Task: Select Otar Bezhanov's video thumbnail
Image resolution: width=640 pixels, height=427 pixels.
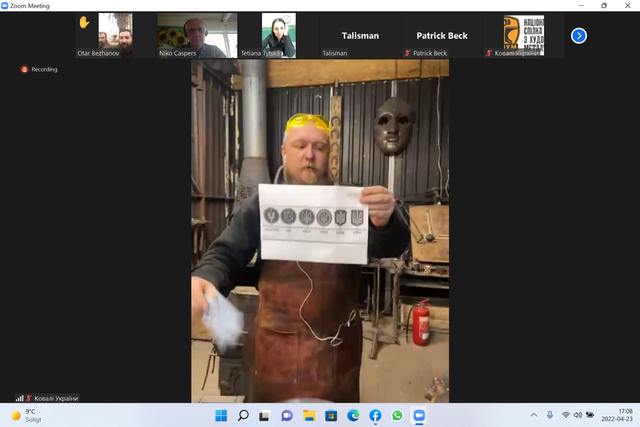Action: tap(115, 34)
